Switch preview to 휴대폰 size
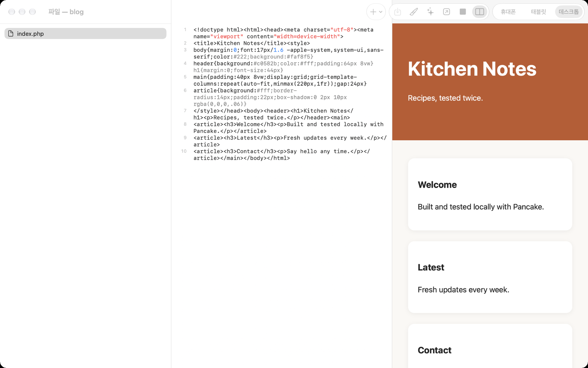Image resolution: width=588 pixels, height=368 pixels. click(508, 12)
